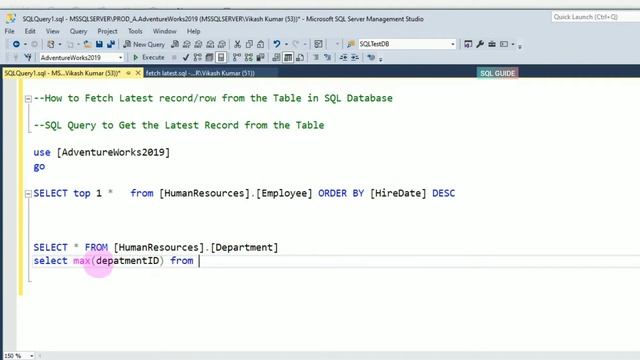The height and width of the screenshot is (360, 640).
Task: Expand the Undo history dropdown arrow
Action: [286, 44]
